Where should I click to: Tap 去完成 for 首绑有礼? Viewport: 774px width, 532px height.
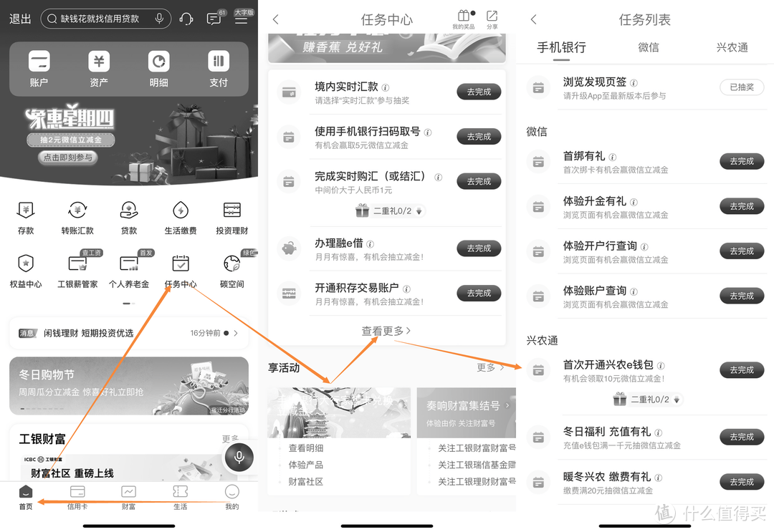pos(742,161)
